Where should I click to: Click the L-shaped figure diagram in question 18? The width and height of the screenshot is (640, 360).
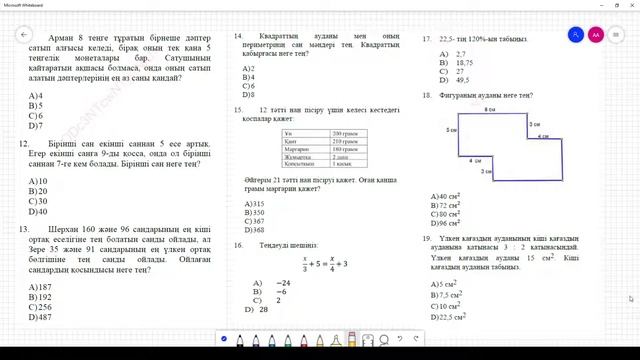click(510, 146)
